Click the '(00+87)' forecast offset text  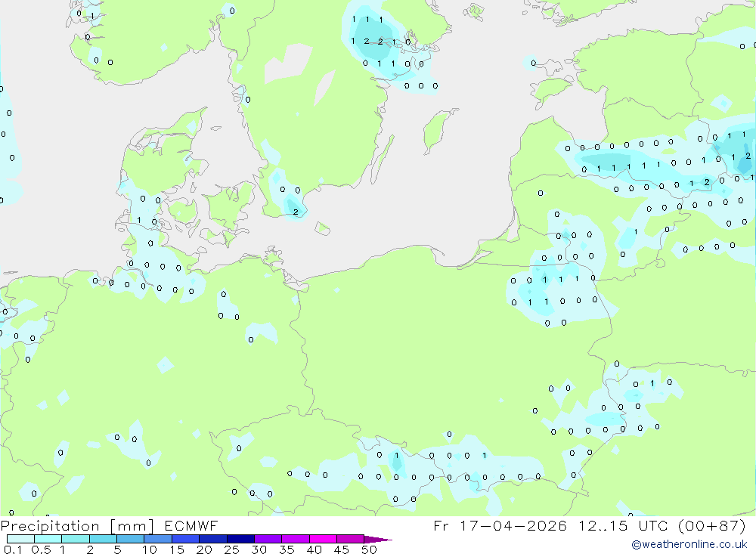712,526
